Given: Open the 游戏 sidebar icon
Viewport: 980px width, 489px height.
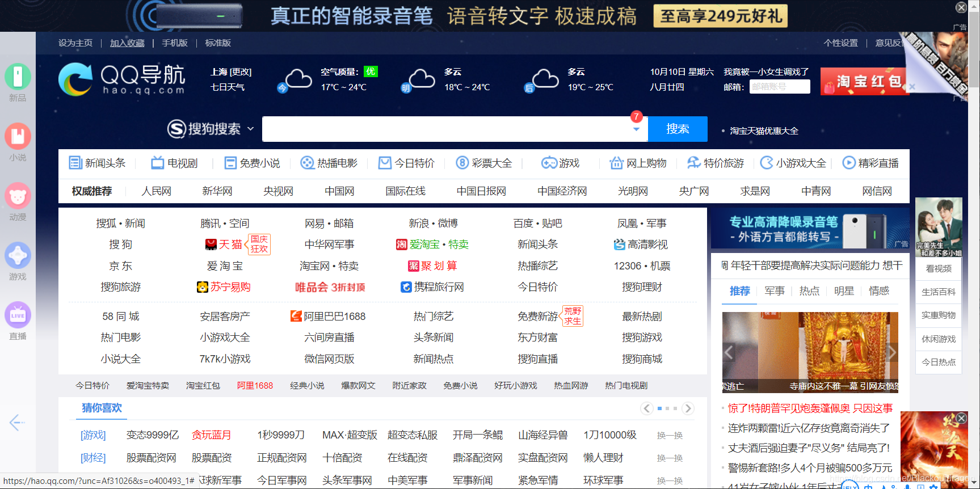Looking at the screenshot, I should pos(18,255).
